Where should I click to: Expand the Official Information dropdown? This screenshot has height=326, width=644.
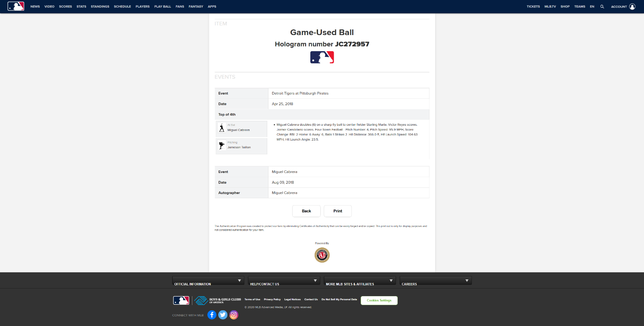click(x=208, y=281)
